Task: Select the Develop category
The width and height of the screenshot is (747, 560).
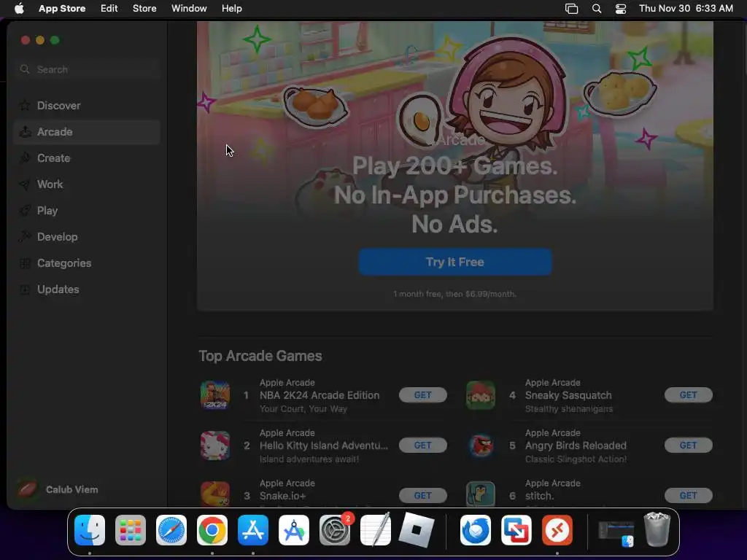Action: pos(87,237)
